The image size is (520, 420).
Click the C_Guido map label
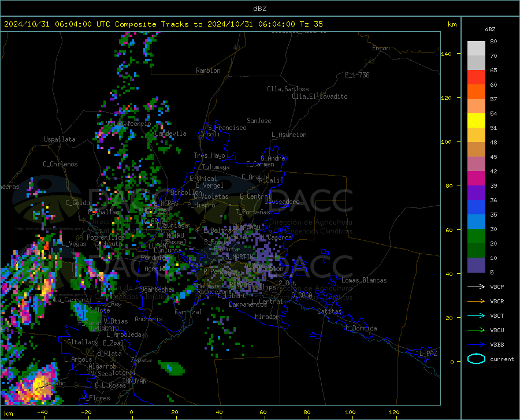pos(77,203)
